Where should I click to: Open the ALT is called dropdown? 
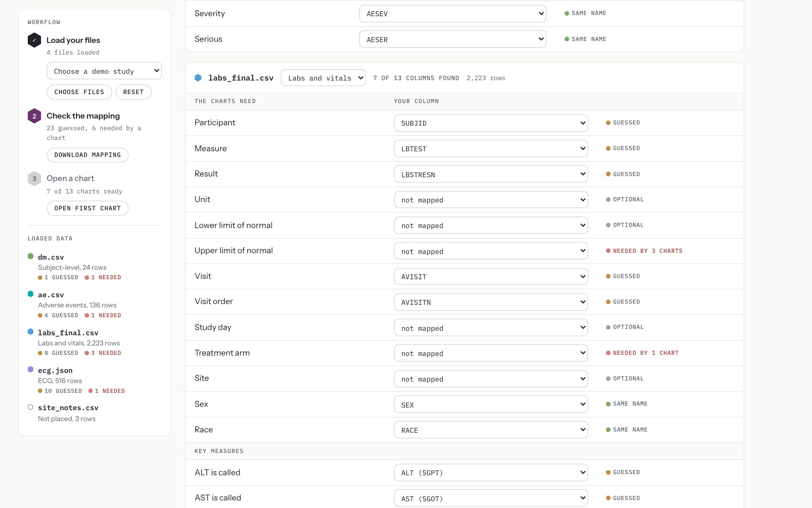(491, 473)
